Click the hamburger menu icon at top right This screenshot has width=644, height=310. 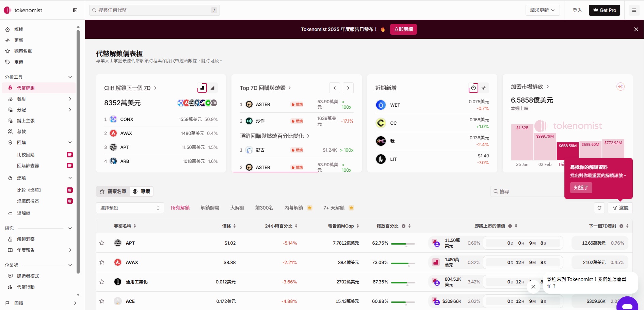pyautogui.click(x=634, y=10)
